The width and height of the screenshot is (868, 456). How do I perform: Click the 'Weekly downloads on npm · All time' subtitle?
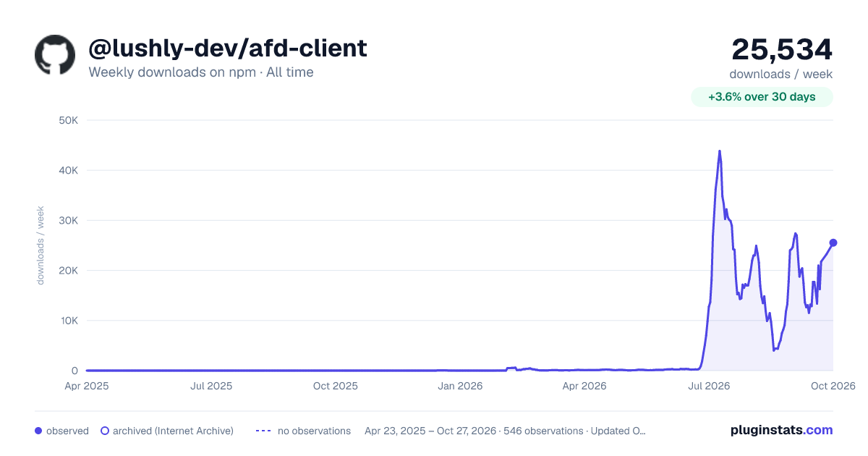(x=201, y=72)
